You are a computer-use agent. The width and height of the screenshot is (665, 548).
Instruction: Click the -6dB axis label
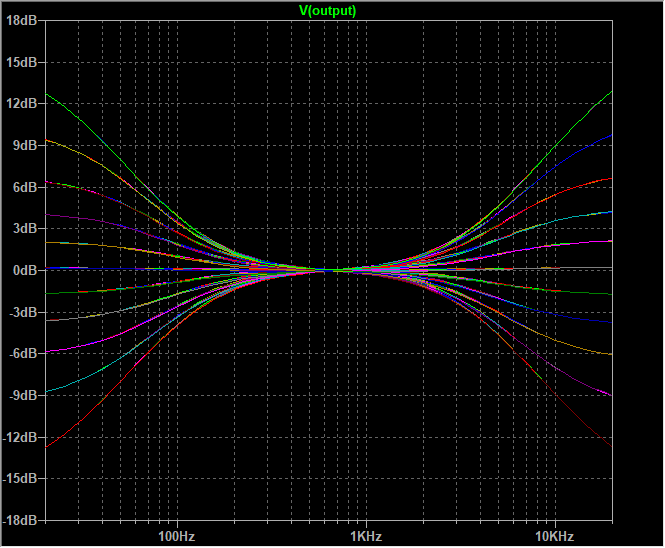(x=23, y=353)
